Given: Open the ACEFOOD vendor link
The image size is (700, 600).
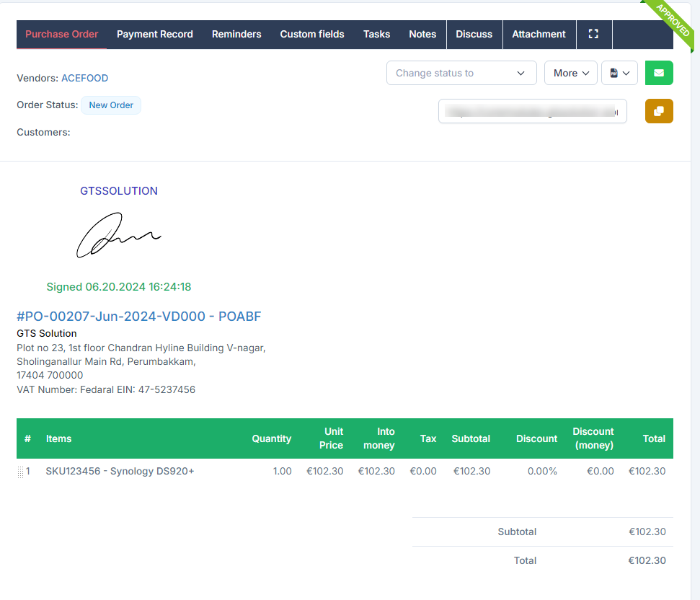Looking at the screenshot, I should click(x=84, y=78).
